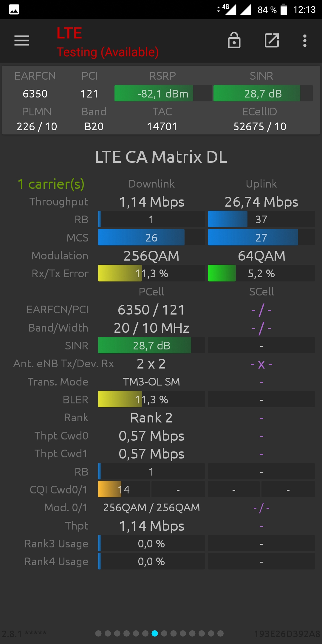The image size is (322, 644).
Task: Tap the unlock padlock icon
Action: point(234,40)
